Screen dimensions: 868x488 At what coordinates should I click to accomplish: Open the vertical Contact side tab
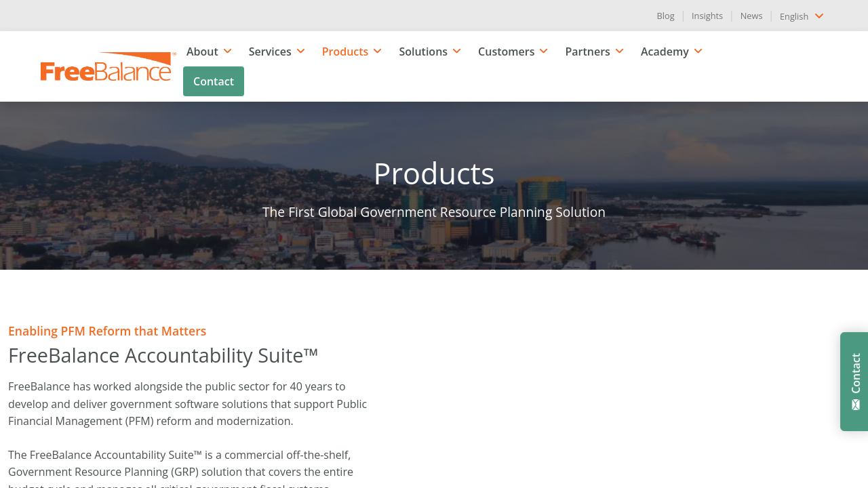click(855, 373)
